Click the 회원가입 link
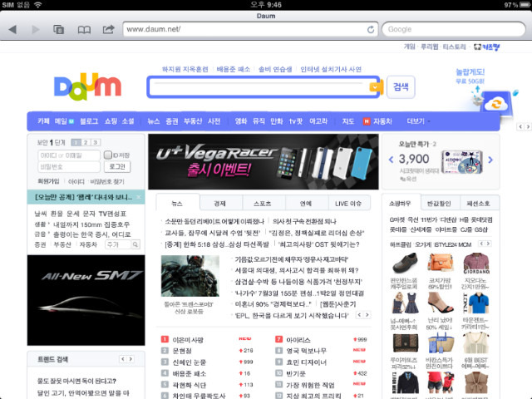Image resolution: width=532 pixels, height=399 pixels. coord(48,181)
